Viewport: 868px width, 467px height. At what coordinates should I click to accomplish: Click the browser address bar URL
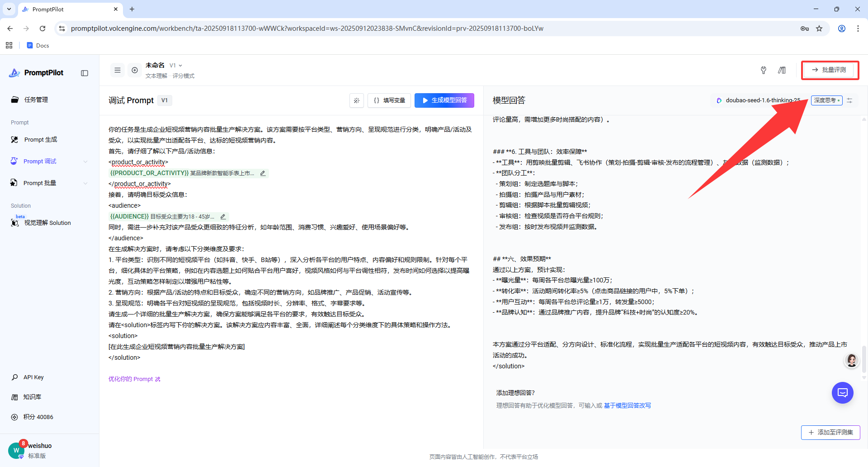(x=307, y=29)
